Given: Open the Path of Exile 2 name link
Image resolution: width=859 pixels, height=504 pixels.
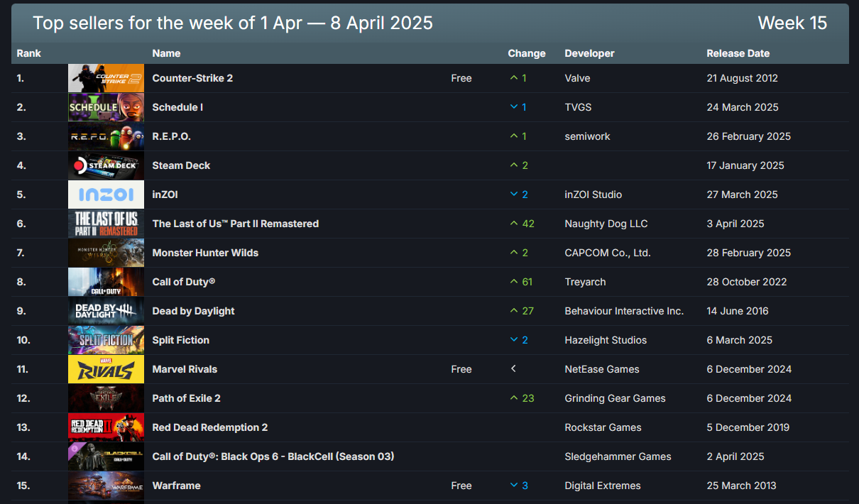Looking at the screenshot, I should 187,398.
